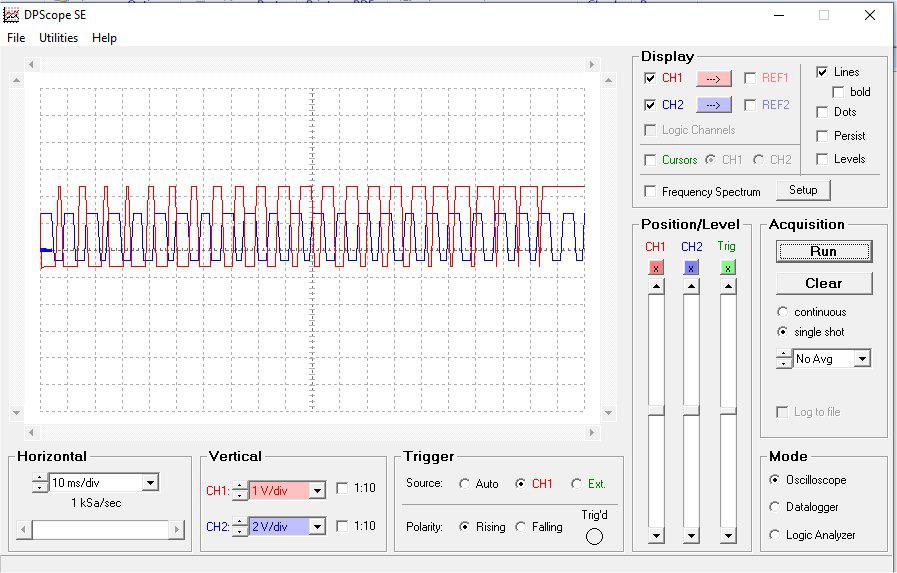Click the Setup button
Image resolution: width=897 pixels, height=573 pixels.
(x=803, y=190)
